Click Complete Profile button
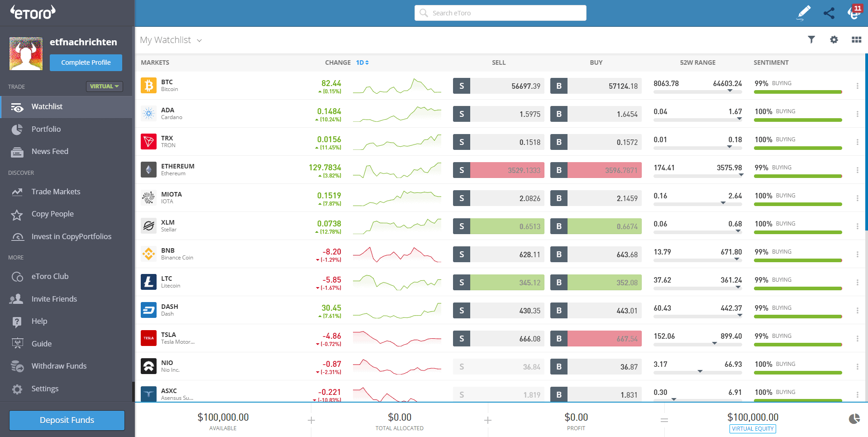 (x=86, y=62)
